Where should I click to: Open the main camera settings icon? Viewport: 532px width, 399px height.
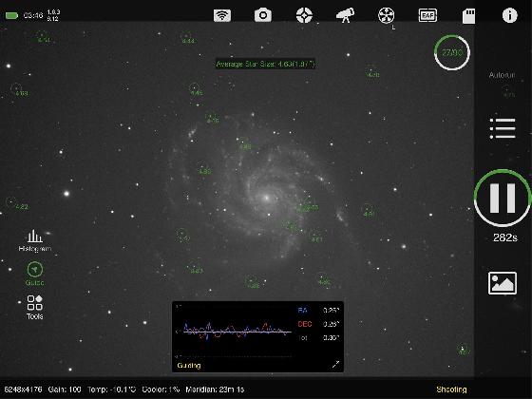tap(263, 15)
